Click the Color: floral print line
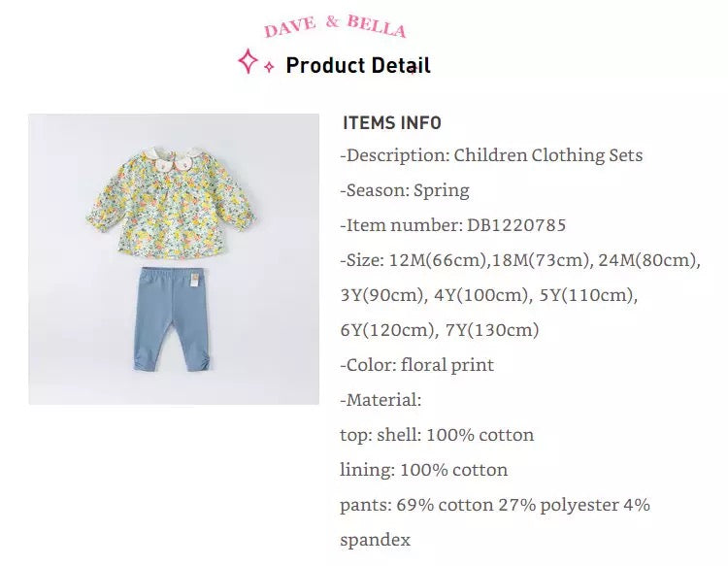The width and height of the screenshot is (728, 566). tap(417, 365)
